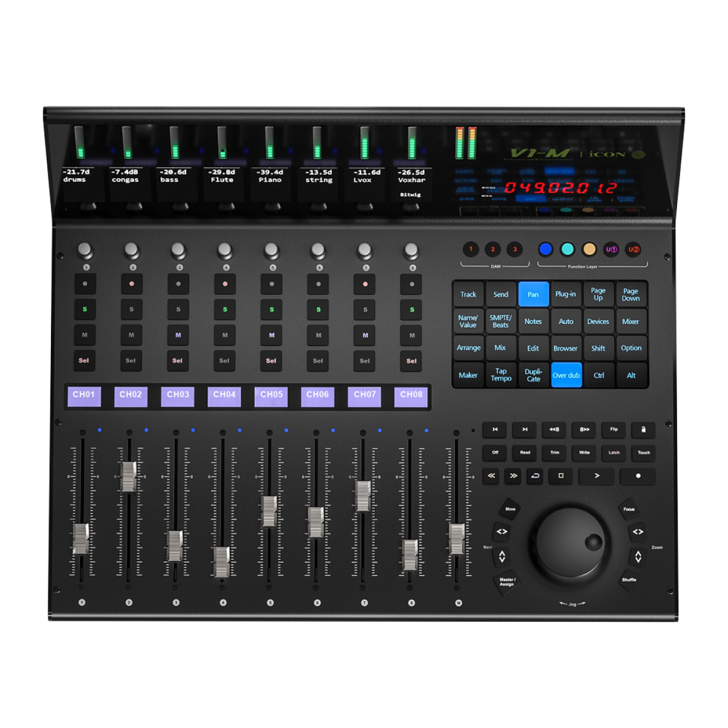Grab the master fader cap labeled M
Viewport: 728px width, 728px height.
pyautogui.click(x=456, y=539)
